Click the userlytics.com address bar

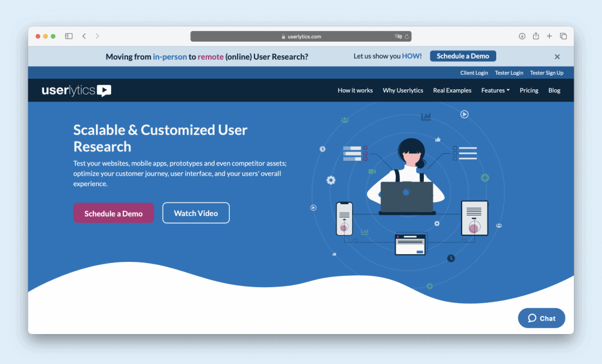point(300,36)
